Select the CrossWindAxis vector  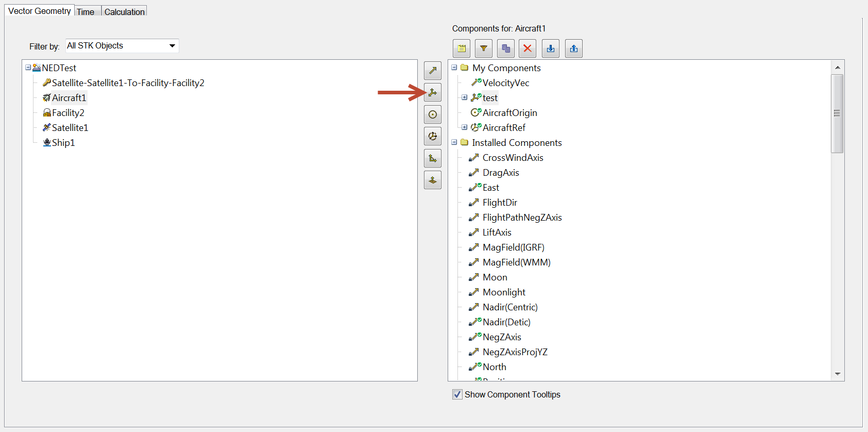tap(513, 157)
